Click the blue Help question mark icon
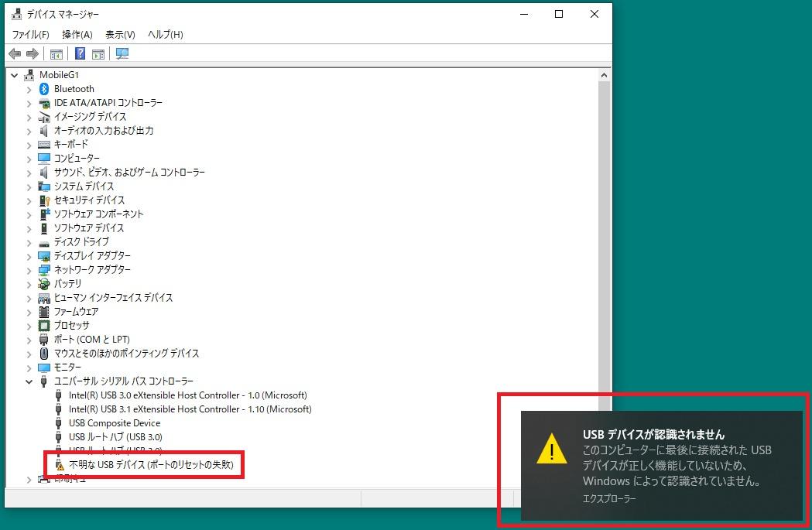This screenshot has height=530, width=812. (81, 53)
